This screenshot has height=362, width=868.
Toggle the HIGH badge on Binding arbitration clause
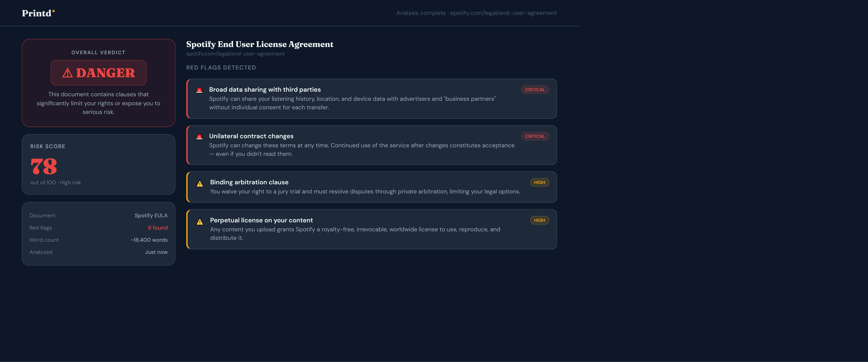(539, 182)
